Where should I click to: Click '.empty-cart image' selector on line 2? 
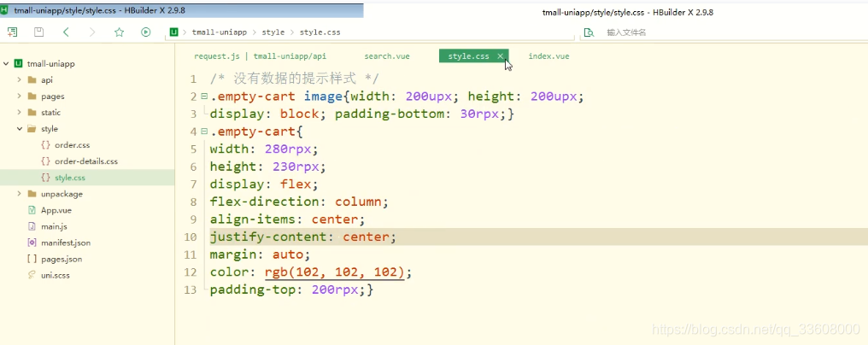pos(276,96)
